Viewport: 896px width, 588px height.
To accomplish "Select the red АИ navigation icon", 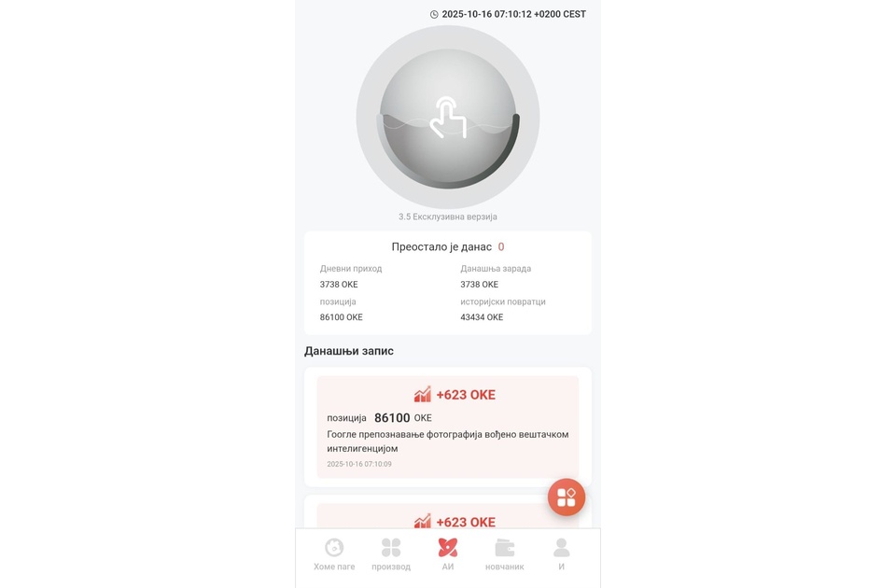I will pyautogui.click(x=448, y=548).
